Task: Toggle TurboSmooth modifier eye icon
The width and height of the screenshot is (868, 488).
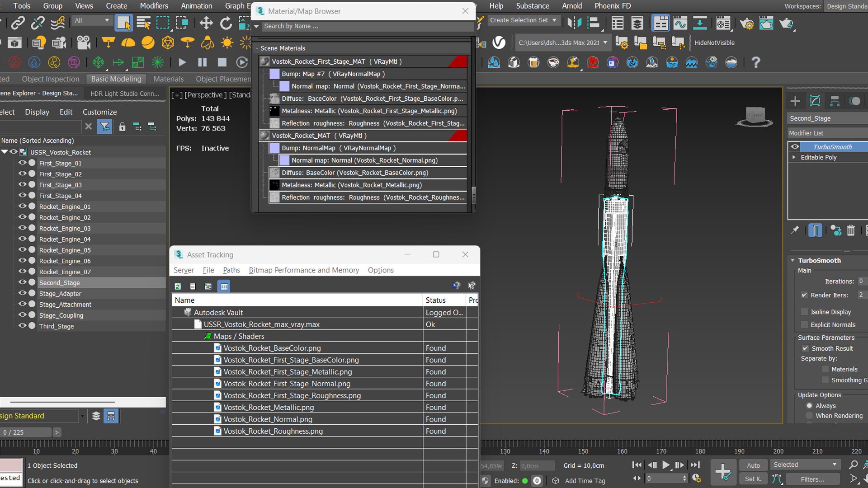Action: click(795, 147)
